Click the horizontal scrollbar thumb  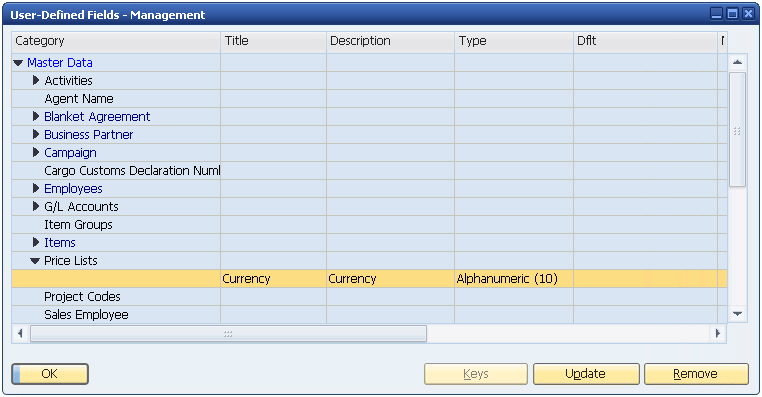pos(228,334)
